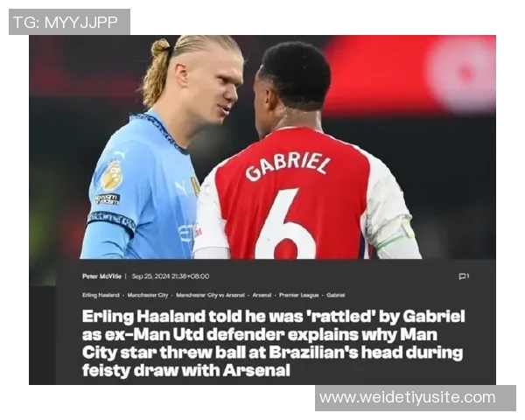This screenshot has width=525, height=420.
Task: Click the comment count number beside bubble
Action: point(468,276)
